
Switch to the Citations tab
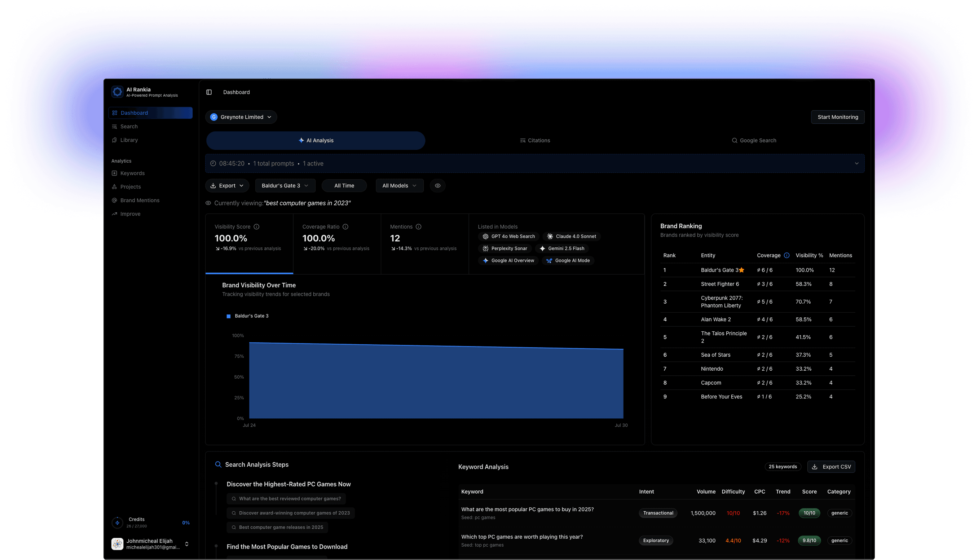click(x=534, y=140)
